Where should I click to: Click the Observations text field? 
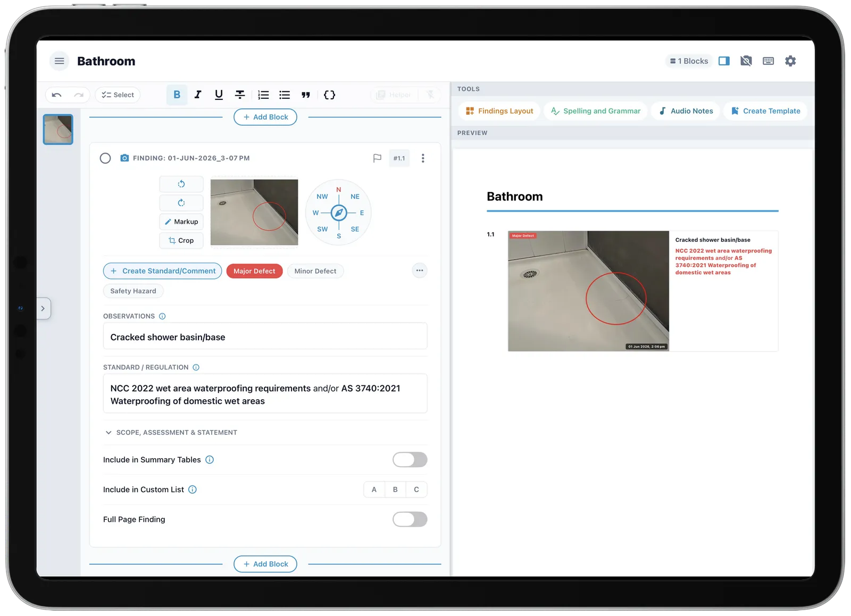[265, 336]
